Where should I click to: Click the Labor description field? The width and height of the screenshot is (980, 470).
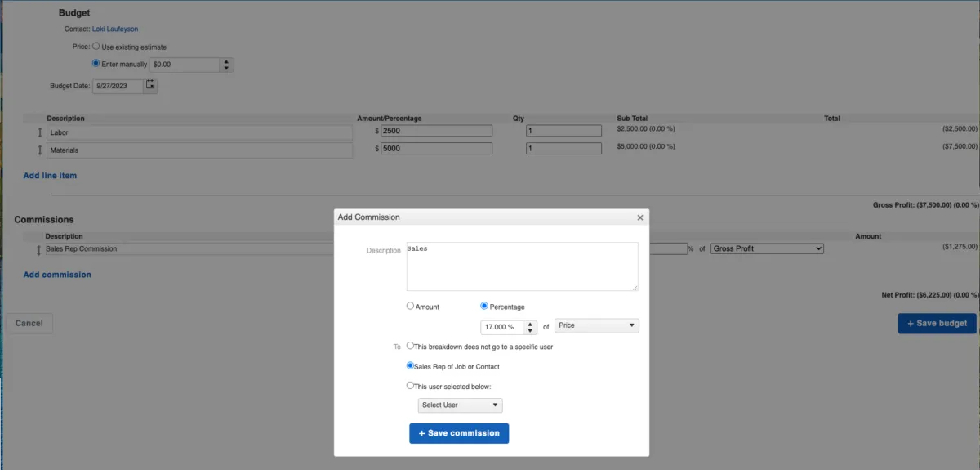click(x=199, y=132)
